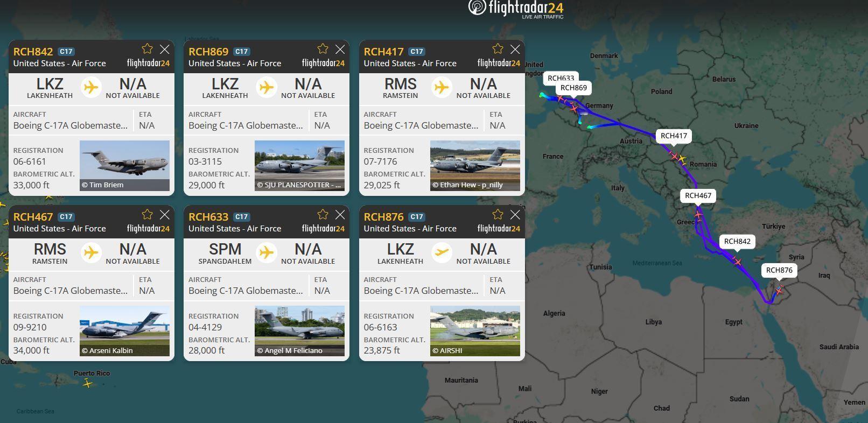Star the RCH869 flight card
The image size is (868, 423).
(x=323, y=49)
